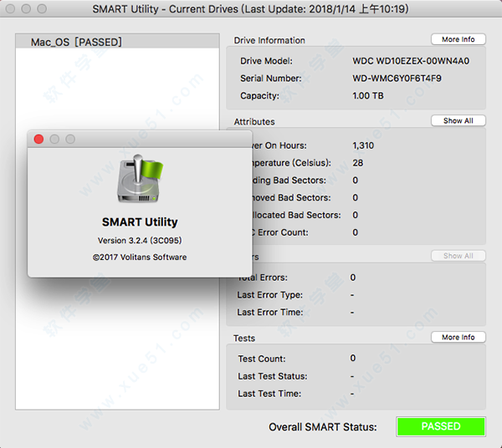Click the Capacity label
Screen dimensions: 502x448
tap(259, 95)
